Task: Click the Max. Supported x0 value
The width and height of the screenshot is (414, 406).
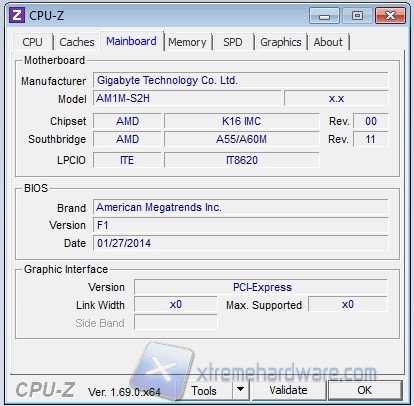Action: 348,304
